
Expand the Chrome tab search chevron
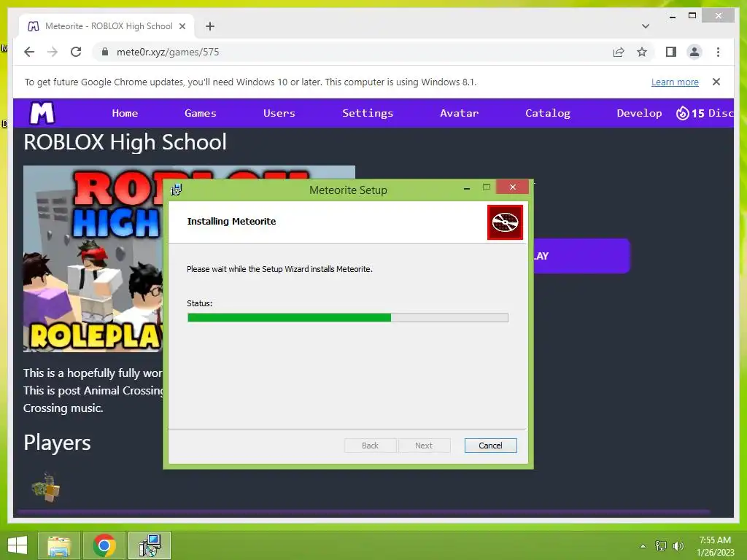click(646, 26)
